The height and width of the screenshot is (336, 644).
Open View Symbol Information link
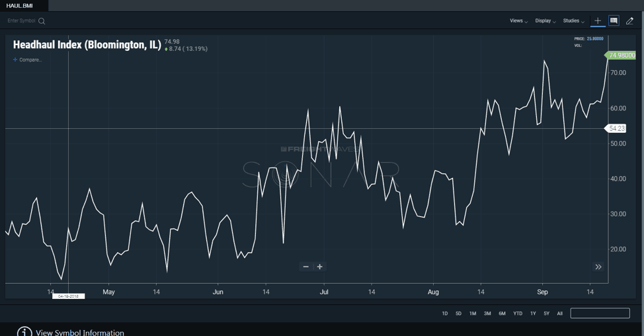pyautogui.click(x=80, y=332)
